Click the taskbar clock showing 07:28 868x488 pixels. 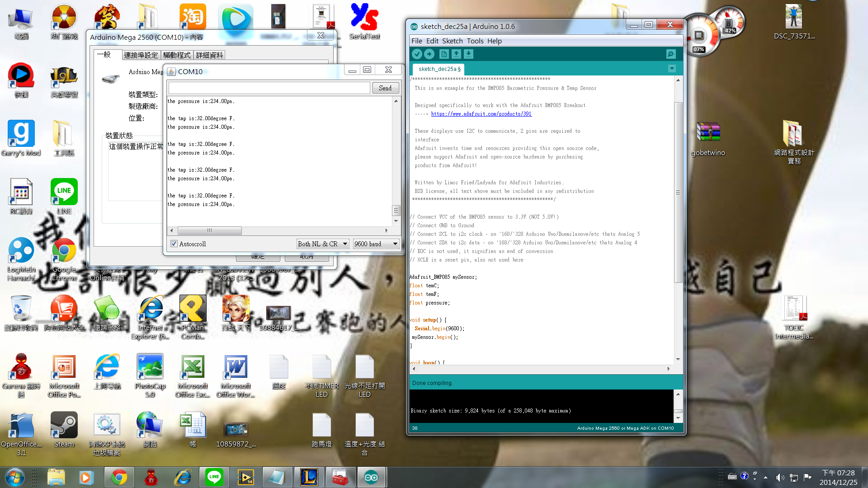[x=838, y=478]
